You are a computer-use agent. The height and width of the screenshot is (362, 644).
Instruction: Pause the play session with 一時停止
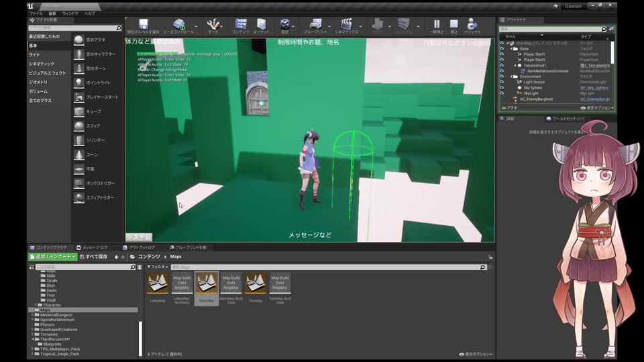(436, 24)
